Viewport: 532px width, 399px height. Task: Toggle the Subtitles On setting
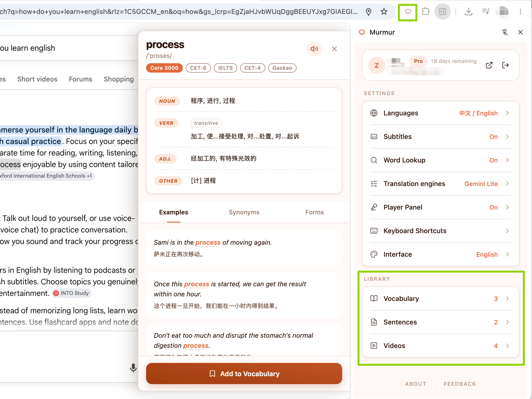[440, 137]
